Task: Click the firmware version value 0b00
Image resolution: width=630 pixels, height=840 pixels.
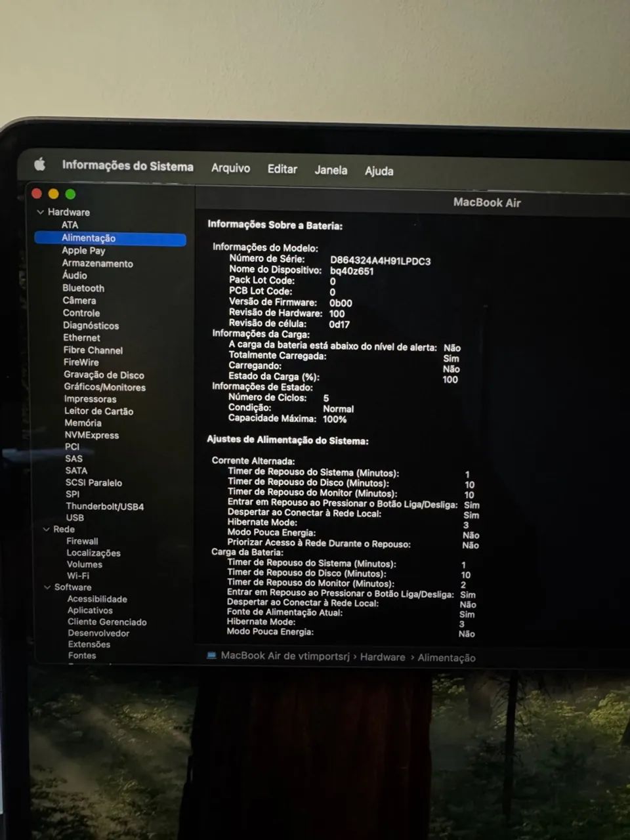Action: click(x=341, y=303)
